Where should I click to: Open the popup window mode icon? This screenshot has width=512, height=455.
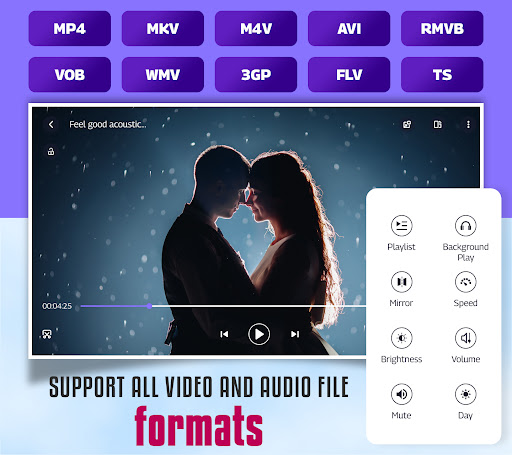(438, 124)
